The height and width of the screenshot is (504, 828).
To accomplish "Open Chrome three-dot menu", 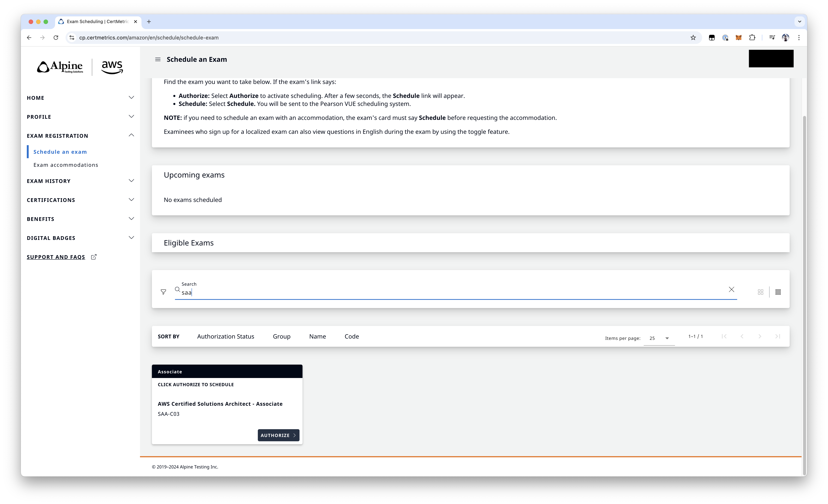I will click(x=799, y=38).
